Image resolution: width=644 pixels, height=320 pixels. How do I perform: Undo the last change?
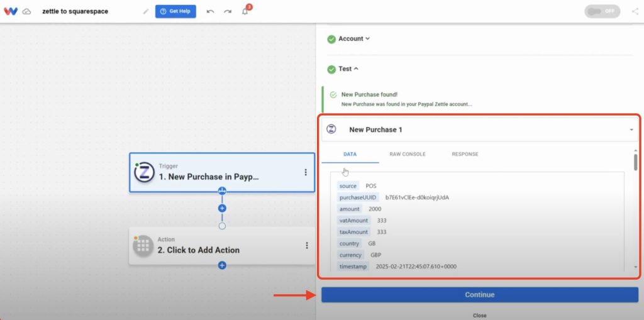click(x=210, y=11)
